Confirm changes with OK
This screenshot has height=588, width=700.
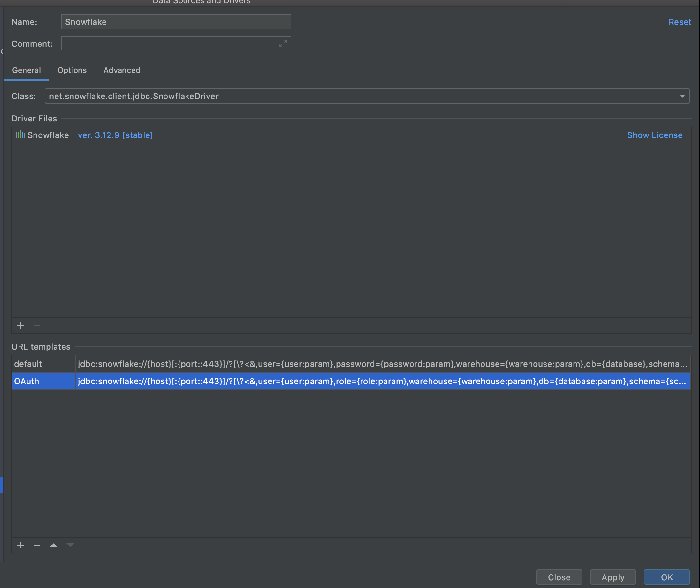(x=666, y=577)
